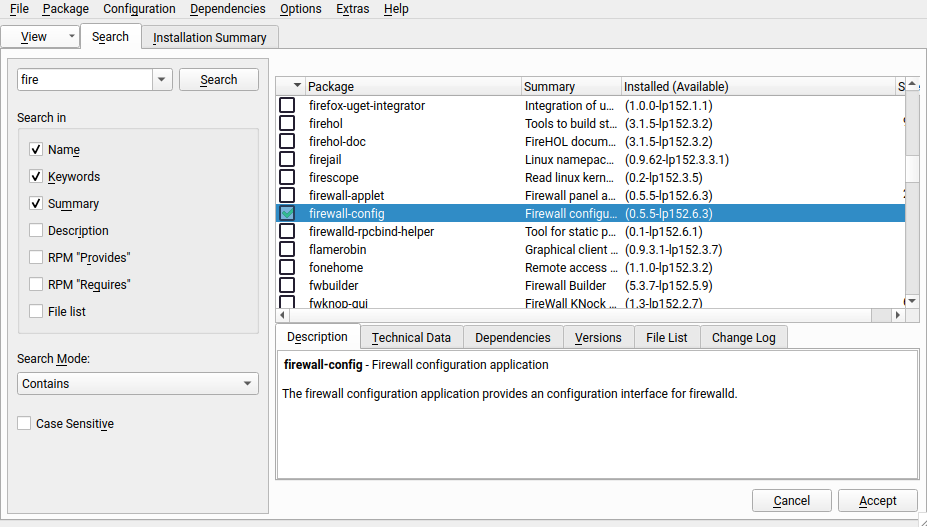Toggle install checkbox for firehol-doc
This screenshot has width=927, height=527.
287,141
